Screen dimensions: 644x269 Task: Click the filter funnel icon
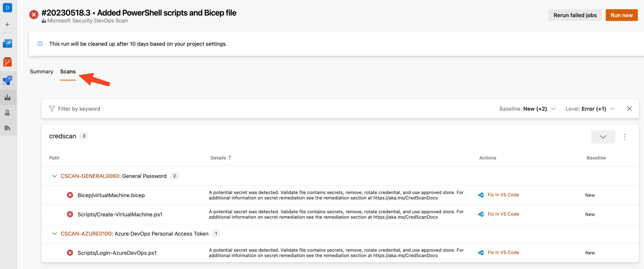[x=52, y=109]
